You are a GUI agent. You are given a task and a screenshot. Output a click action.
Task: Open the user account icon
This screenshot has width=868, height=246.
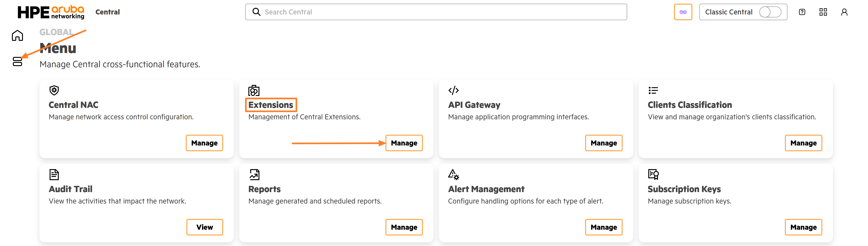844,12
